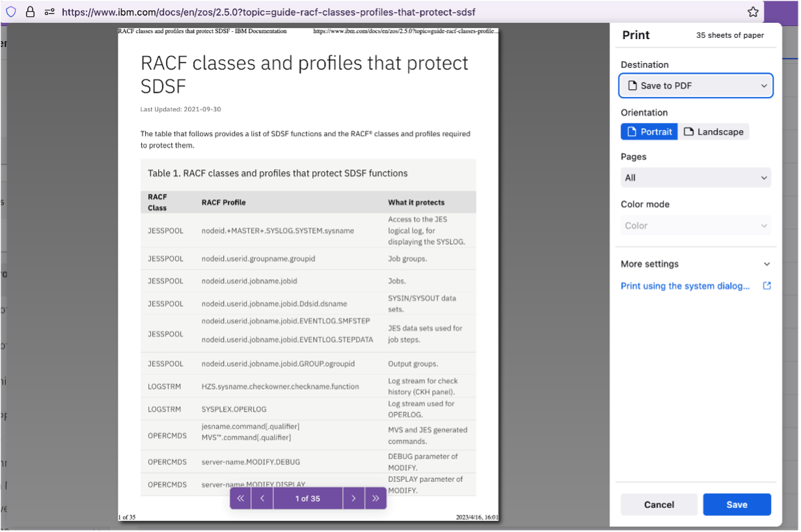Switch to Landscape orientation

click(714, 131)
